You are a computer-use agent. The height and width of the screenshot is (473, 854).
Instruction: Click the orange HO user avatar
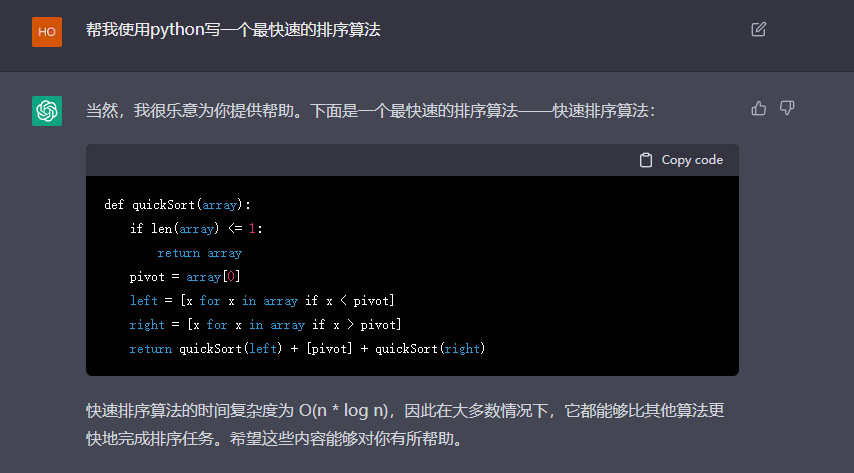point(47,31)
